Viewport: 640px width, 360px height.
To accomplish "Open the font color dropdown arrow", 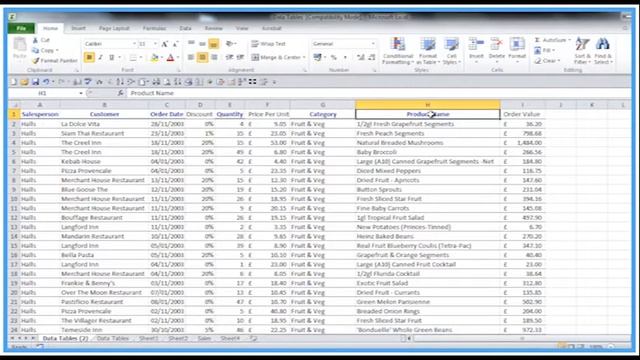I will [x=178, y=58].
